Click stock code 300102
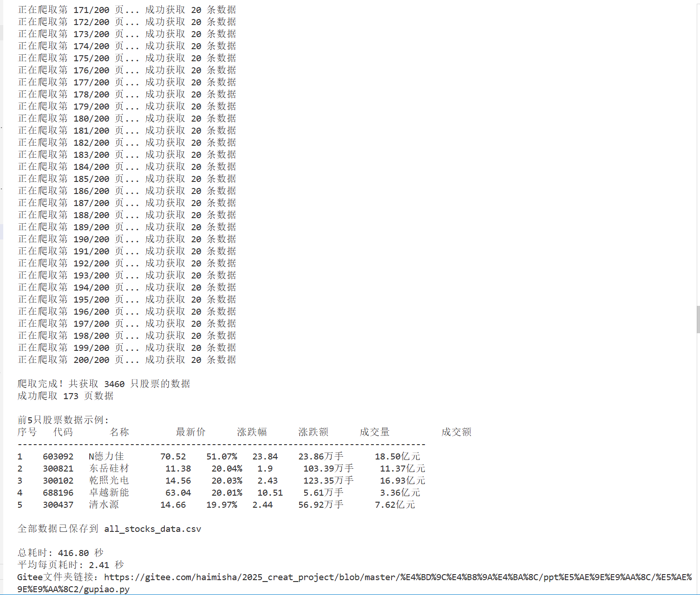700x595 pixels. click(58, 481)
